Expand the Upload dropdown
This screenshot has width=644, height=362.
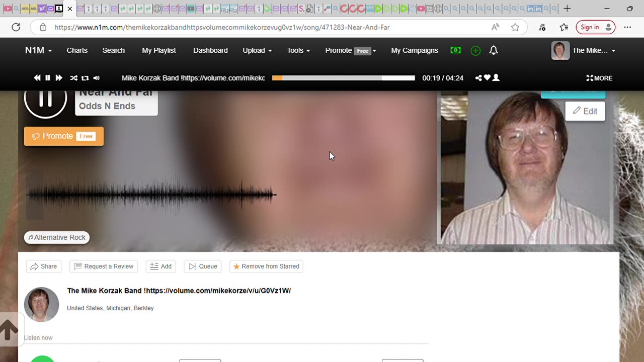tap(257, 50)
